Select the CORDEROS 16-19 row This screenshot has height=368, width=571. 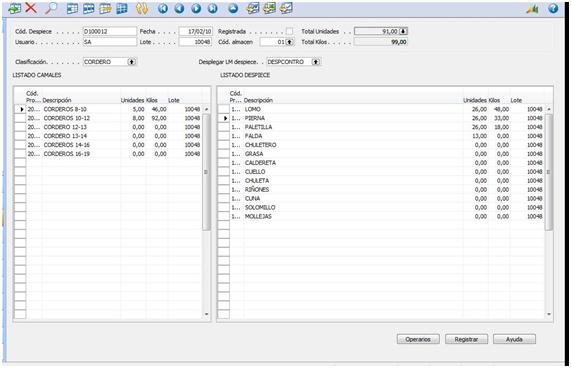pyautogui.click(x=107, y=154)
